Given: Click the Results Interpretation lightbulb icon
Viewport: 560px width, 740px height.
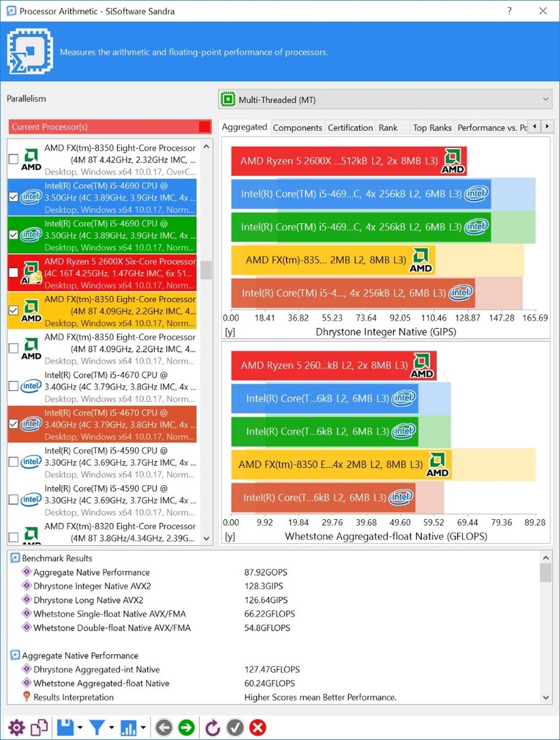Looking at the screenshot, I should pyautogui.click(x=27, y=696).
